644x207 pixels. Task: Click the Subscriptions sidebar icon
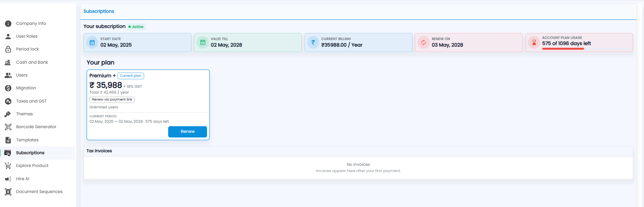[8, 153]
